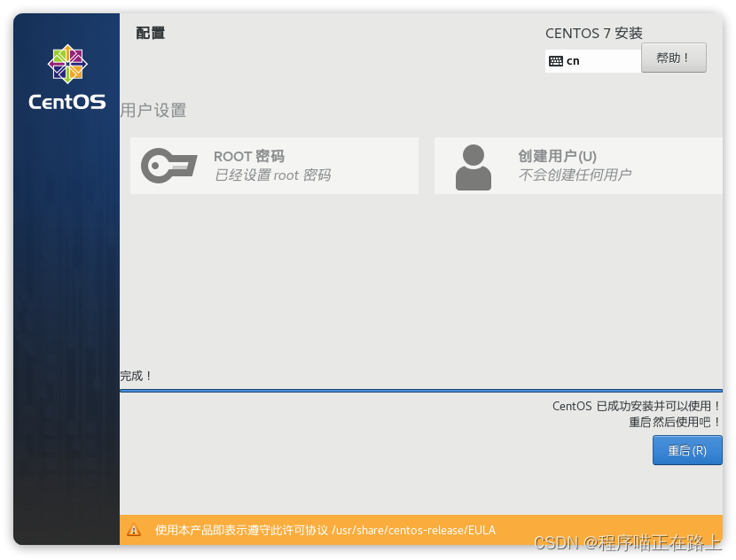Click the CentOS wordmark text in sidebar
The height and width of the screenshot is (560, 736).
66,102
